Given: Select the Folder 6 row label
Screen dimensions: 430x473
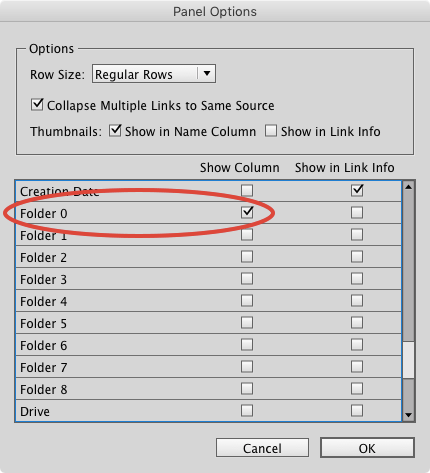Looking at the screenshot, I should (44, 345).
